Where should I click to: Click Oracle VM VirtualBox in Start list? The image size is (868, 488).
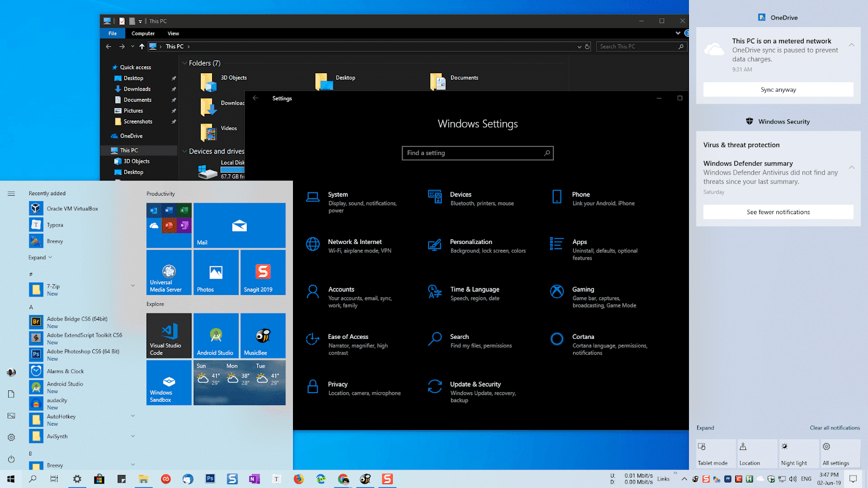[x=72, y=208]
